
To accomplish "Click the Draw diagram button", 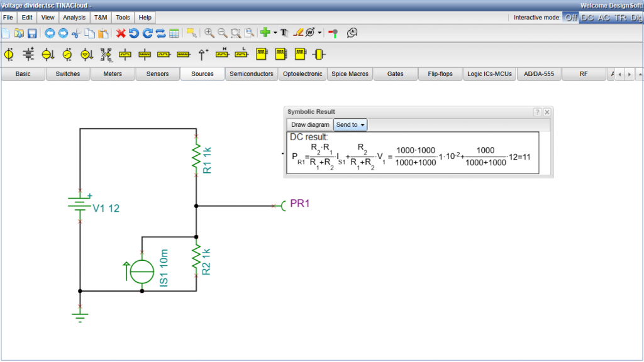I will coord(310,125).
